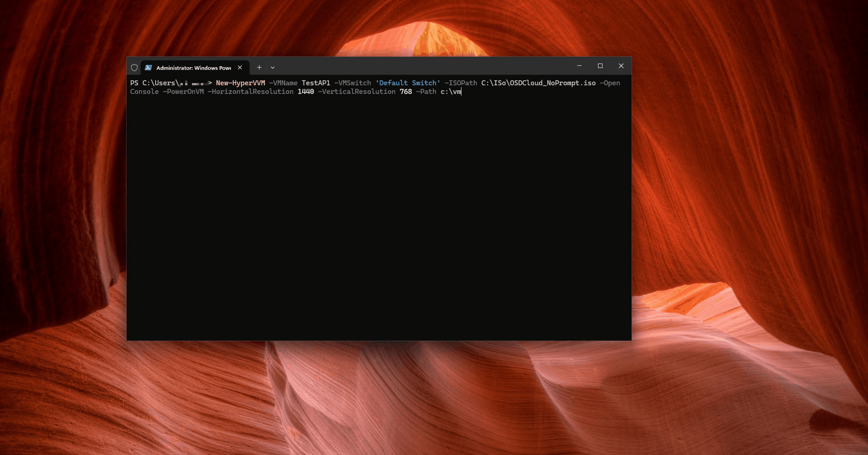Click the -PowerOnVM parameter
Viewport: 868px width, 455px height.
click(183, 92)
